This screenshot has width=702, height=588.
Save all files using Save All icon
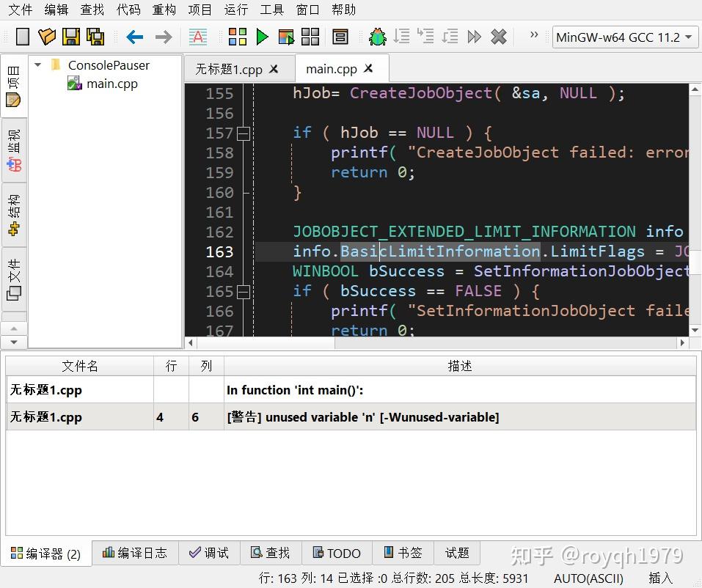pyautogui.click(x=95, y=37)
